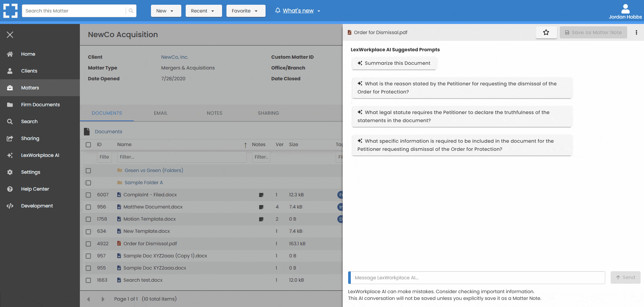Click Save as Matter Note button

tap(593, 32)
